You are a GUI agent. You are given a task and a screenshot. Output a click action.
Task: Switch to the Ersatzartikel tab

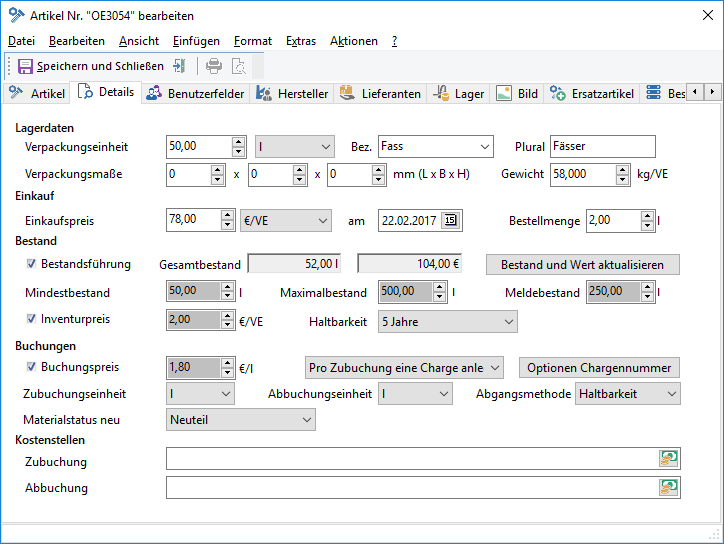pyautogui.click(x=592, y=94)
